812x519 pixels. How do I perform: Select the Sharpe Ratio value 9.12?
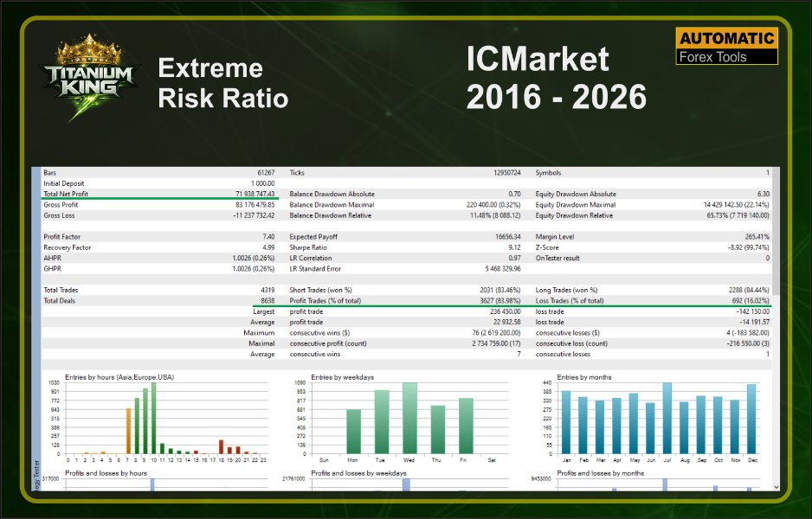point(514,247)
